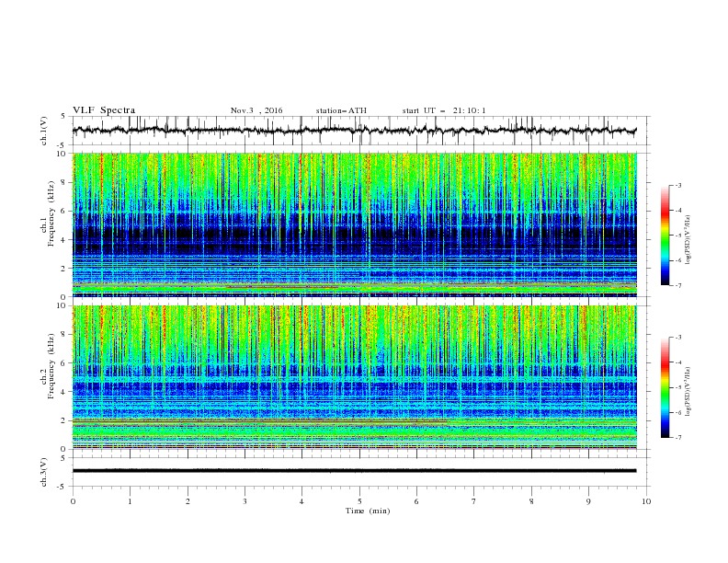Click time axis tick label "4"
This screenshot has height=563, width=728.
point(301,501)
